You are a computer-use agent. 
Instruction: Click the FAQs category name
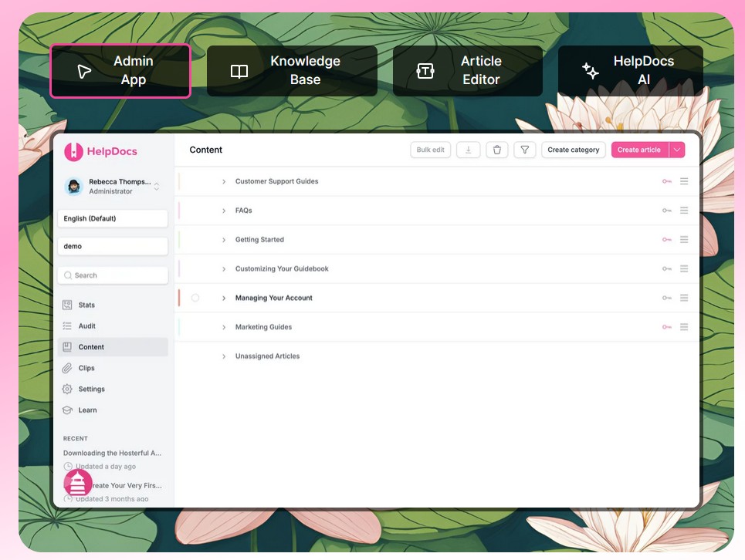click(244, 211)
